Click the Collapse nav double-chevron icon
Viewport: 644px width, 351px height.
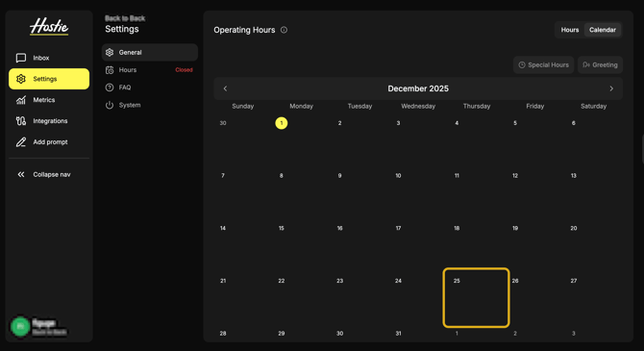click(21, 175)
